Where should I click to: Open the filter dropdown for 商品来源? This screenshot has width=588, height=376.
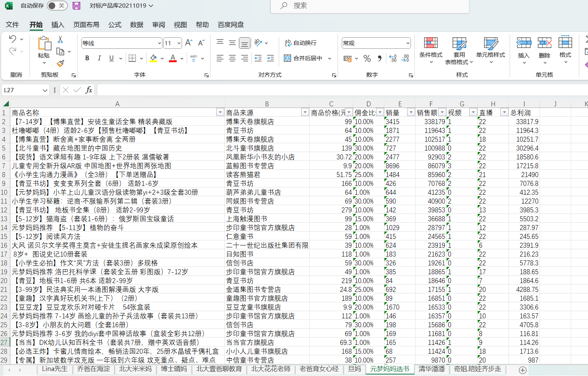305,112
